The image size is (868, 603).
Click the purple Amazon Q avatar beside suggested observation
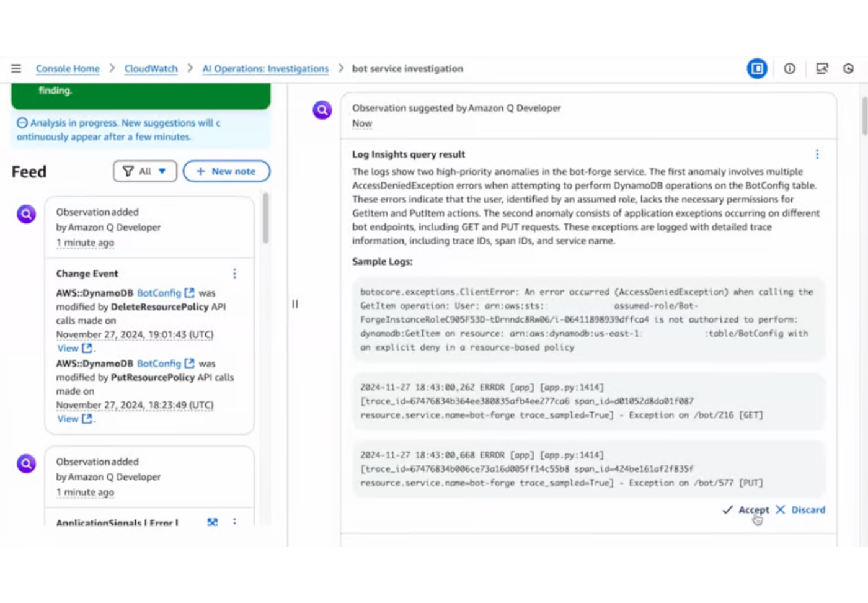coord(322,110)
